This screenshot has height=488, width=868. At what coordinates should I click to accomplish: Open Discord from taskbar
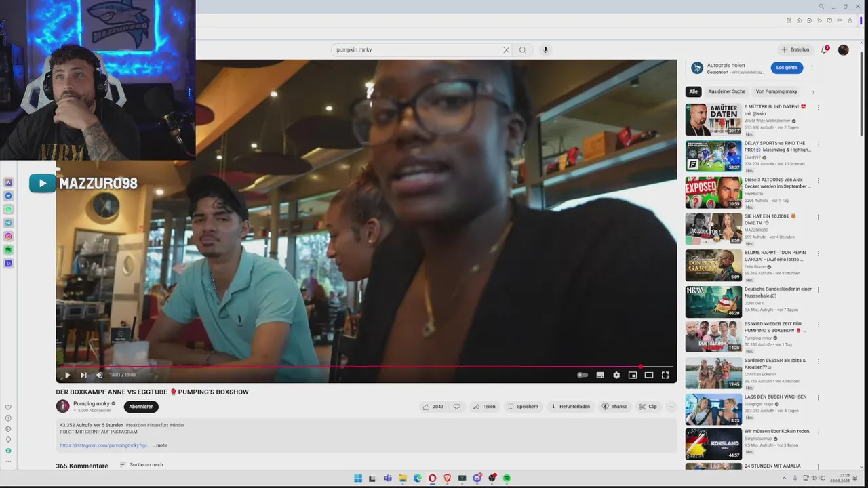477,479
